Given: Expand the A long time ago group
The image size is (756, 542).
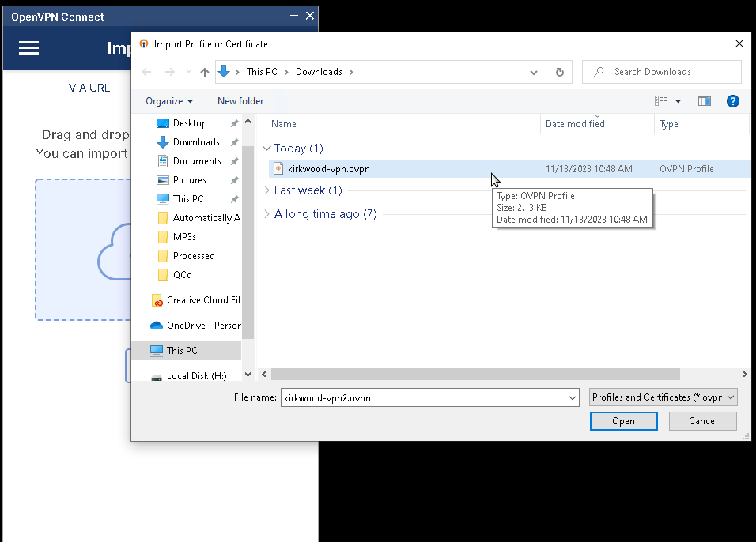Looking at the screenshot, I should coord(266,214).
